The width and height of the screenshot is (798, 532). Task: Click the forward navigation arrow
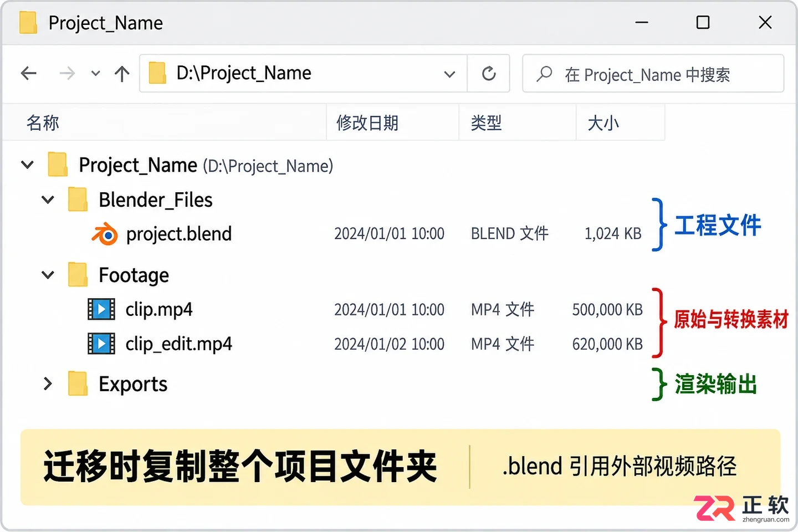click(67, 73)
